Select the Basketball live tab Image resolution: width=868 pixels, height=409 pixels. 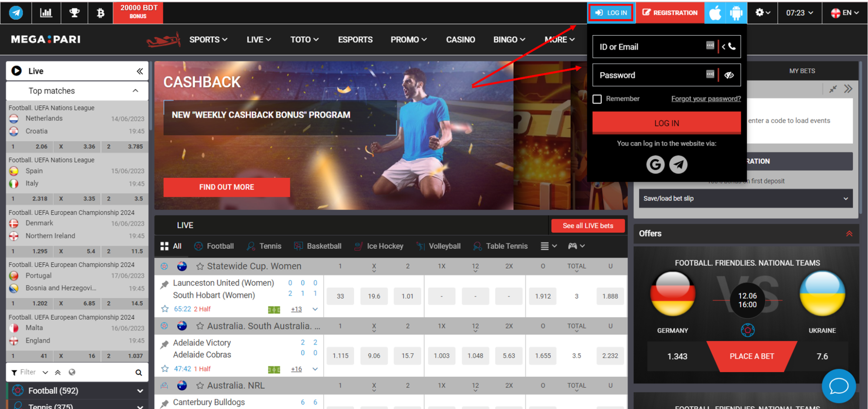coord(318,246)
